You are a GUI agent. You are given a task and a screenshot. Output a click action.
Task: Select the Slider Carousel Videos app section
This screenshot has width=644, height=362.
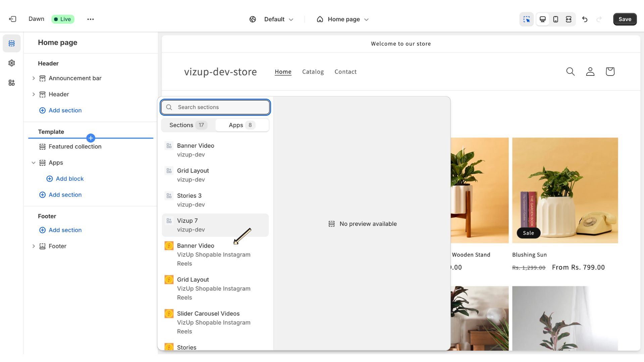click(x=208, y=313)
